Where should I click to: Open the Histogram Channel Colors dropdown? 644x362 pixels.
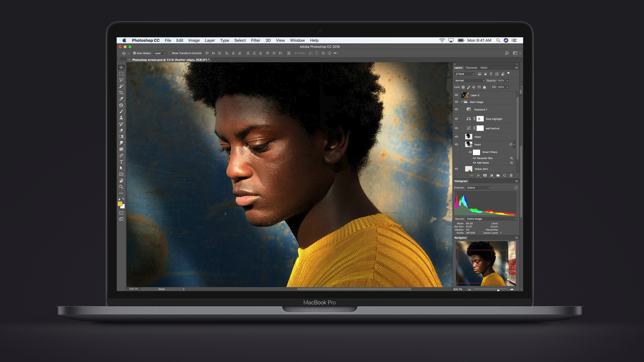coord(479,188)
